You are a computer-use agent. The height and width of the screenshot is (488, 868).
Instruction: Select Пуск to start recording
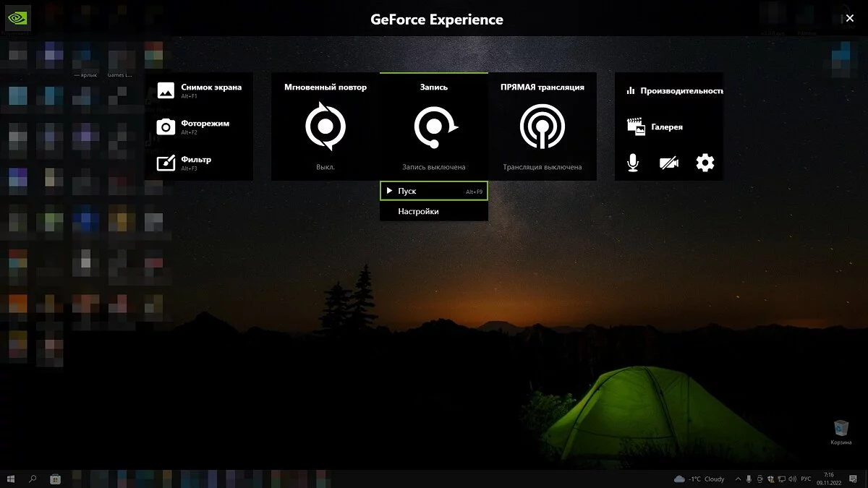[434, 191]
